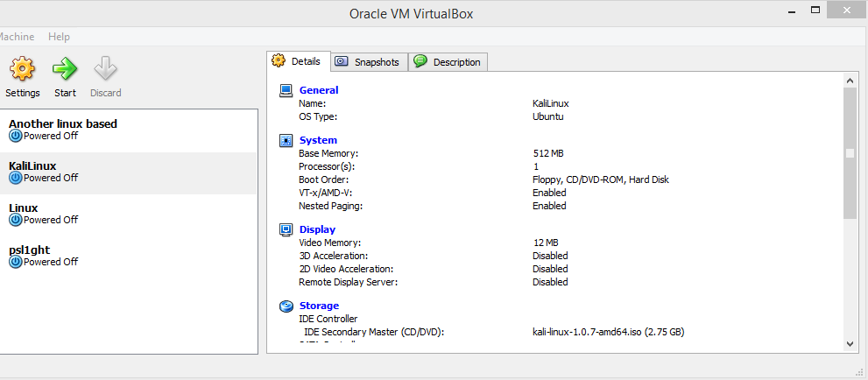The height and width of the screenshot is (380, 868).
Task: Click the details pane vertical scrollbar thumb
Action: click(850, 153)
